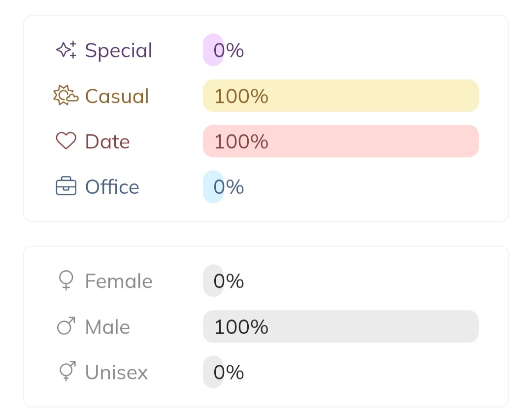The height and width of the screenshot is (419, 532).
Task: Click the pink Date 100% bar
Action: [x=340, y=141]
